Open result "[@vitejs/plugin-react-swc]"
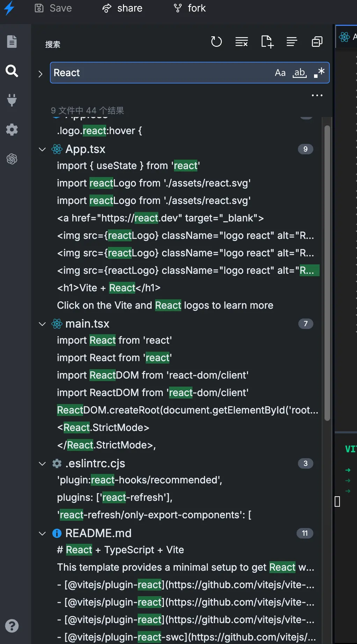The width and height of the screenshot is (357, 644). pos(187,637)
